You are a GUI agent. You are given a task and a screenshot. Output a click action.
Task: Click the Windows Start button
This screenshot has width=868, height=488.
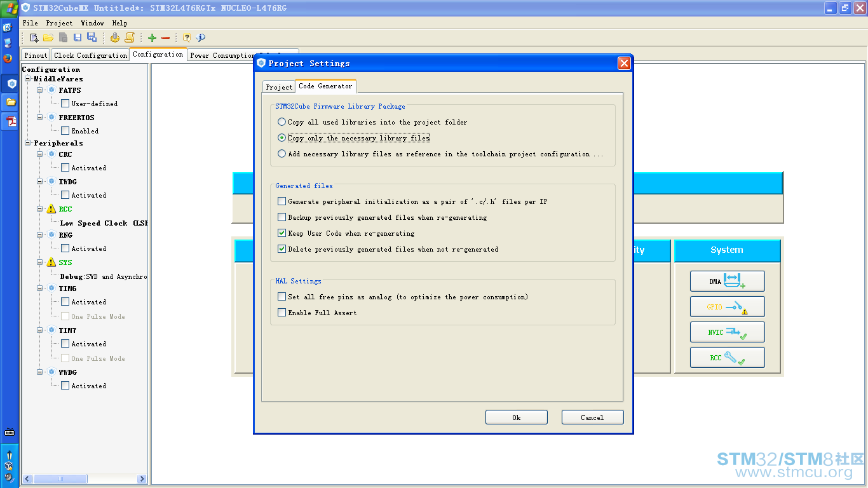click(x=11, y=8)
